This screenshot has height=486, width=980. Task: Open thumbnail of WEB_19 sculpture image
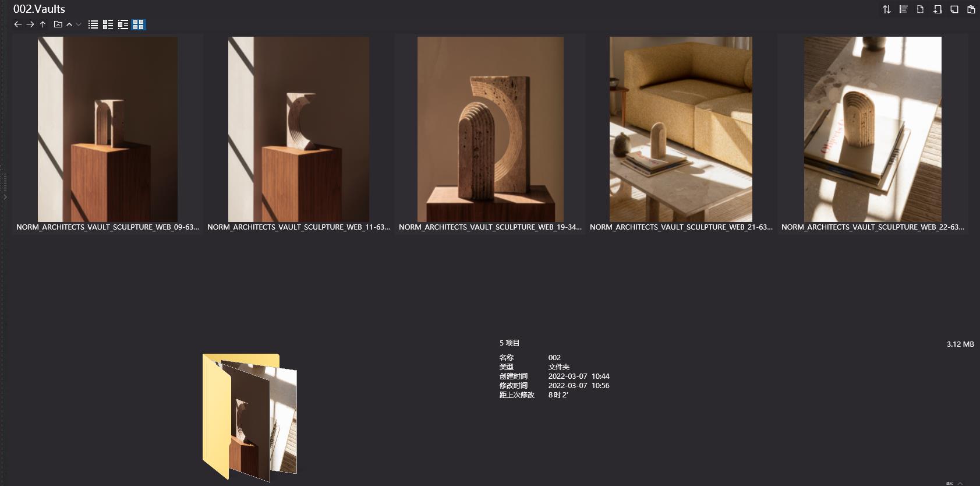click(490, 129)
